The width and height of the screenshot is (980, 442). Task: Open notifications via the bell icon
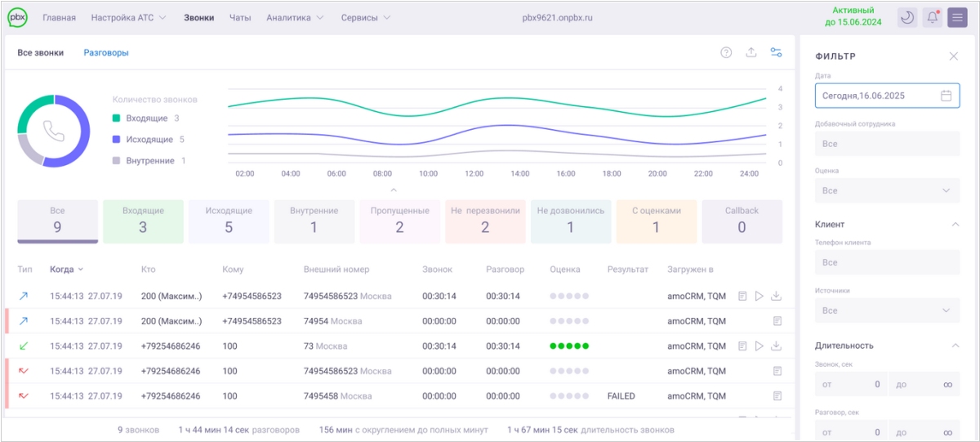(x=932, y=17)
